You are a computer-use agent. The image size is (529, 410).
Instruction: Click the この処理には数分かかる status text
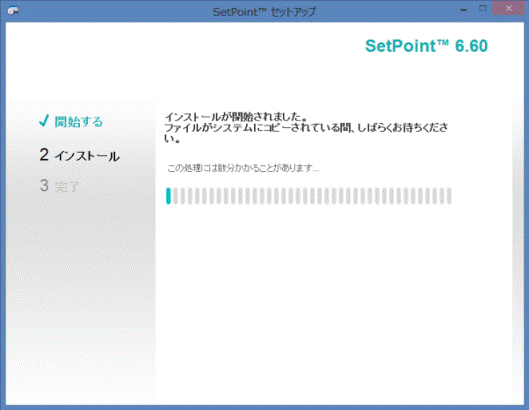pyautogui.click(x=243, y=168)
